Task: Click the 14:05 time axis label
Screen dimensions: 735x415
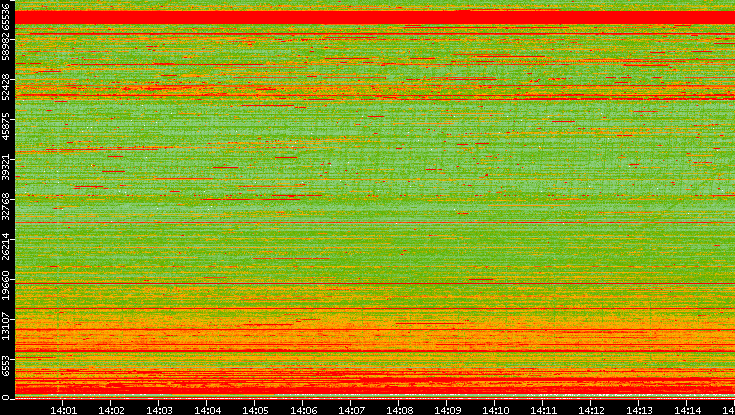Action: 255,410
